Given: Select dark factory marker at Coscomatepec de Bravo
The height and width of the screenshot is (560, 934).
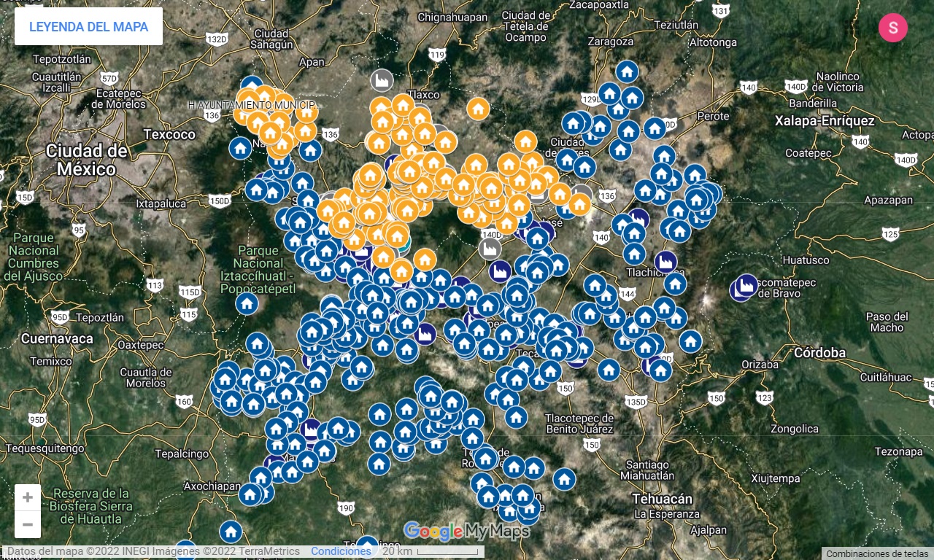Looking at the screenshot, I should click(x=747, y=285).
